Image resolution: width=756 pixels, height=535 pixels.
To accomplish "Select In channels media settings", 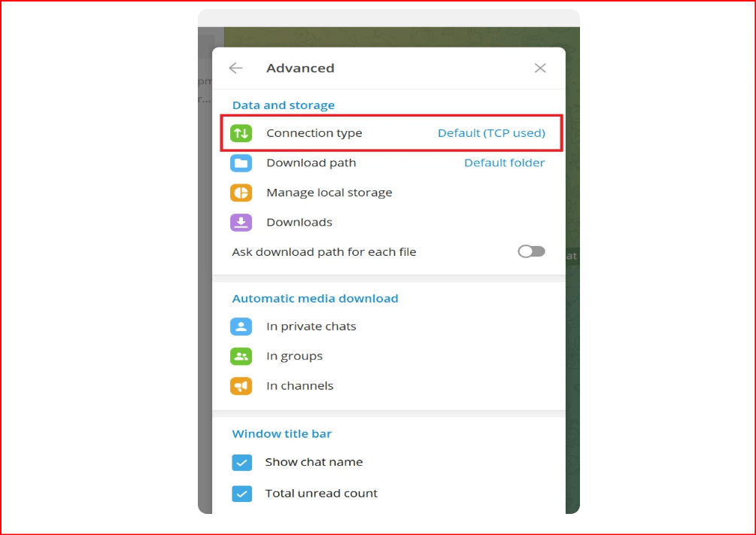I will 299,386.
